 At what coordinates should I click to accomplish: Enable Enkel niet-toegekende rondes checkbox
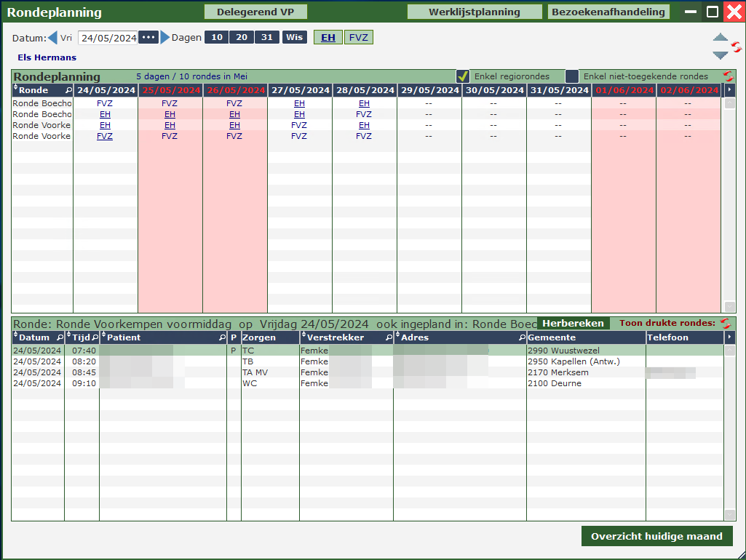click(572, 76)
